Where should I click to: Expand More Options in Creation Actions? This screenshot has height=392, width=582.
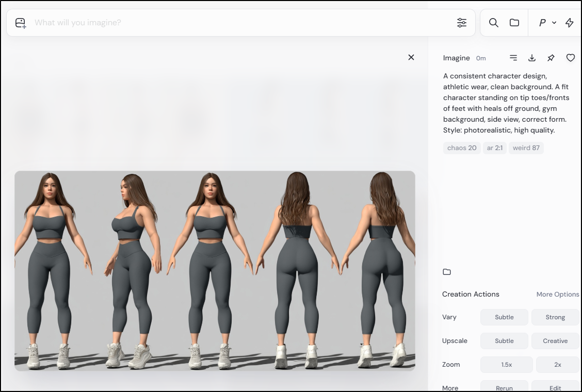(557, 295)
